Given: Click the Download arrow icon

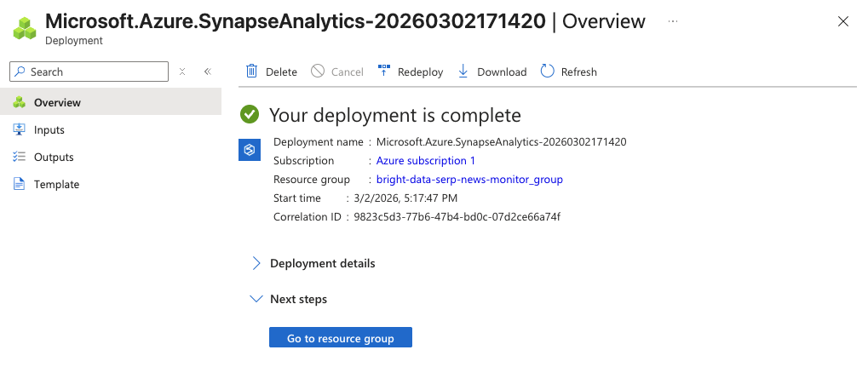Looking at the screenshot, I should 463,72.
